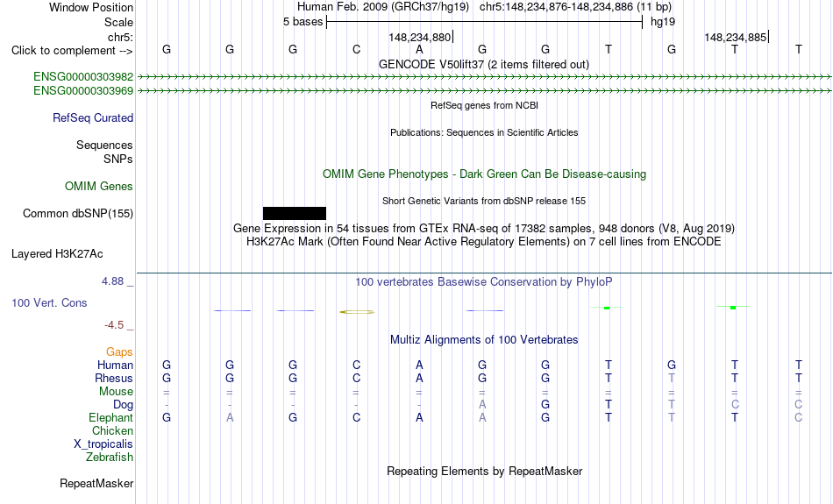This screenshot has height=504, width=833.
Task: Click the 148,234,885 position marker
Action: pyautogui.click(x=737, y=37)
